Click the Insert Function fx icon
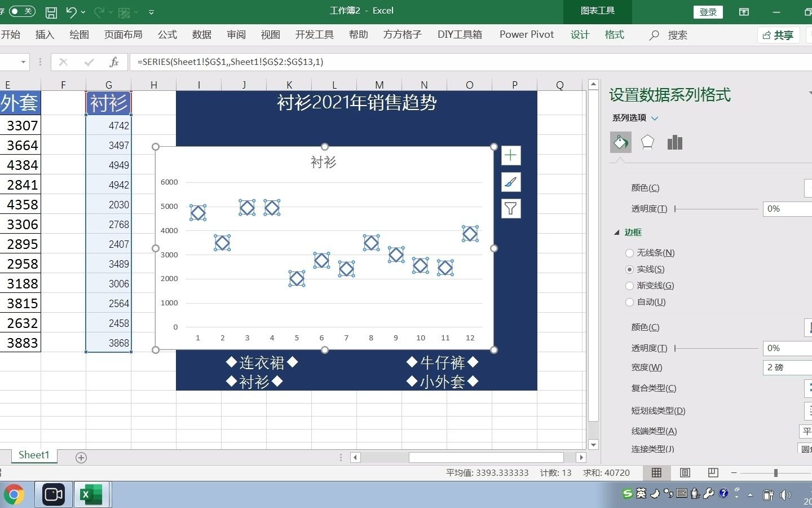812x508 pixels. pos(114,62)
